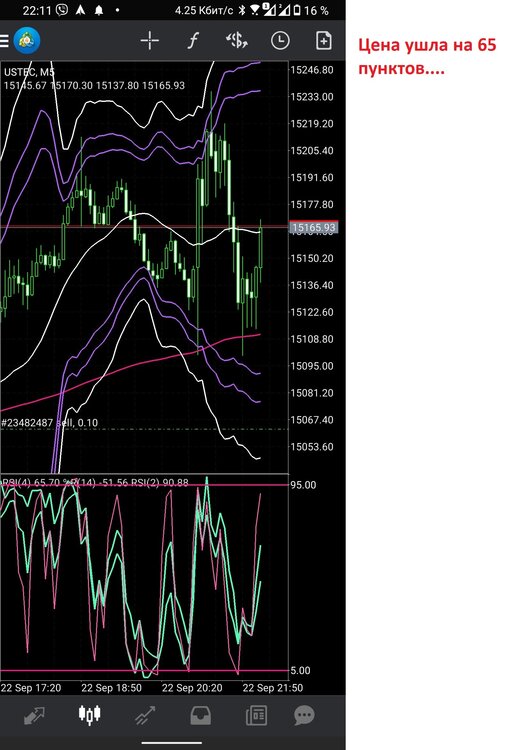This screenshot has height=750, width=507.
Task: Select time label 22 Sep 18:50
Action: coord(111,688)
